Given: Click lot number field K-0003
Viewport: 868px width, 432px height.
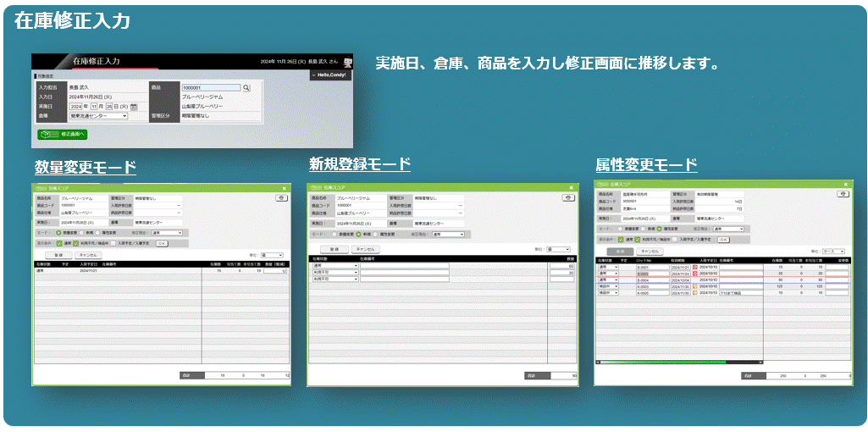Looking at the screenshot, I should coord(653,286).
